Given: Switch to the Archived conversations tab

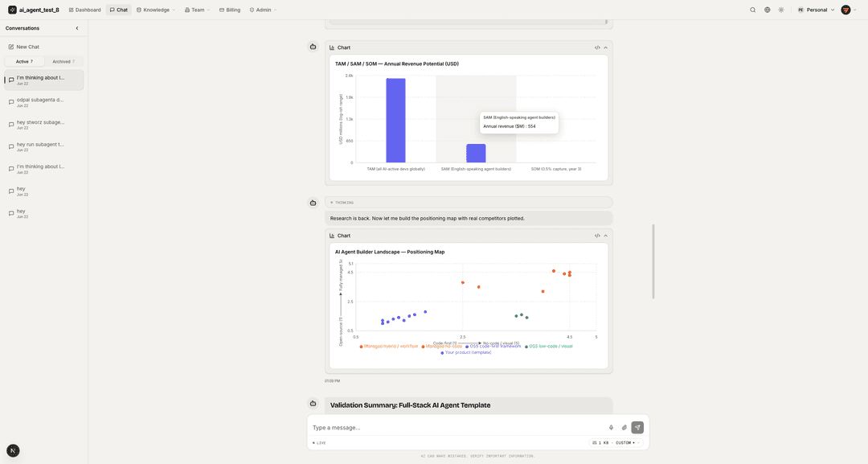Looking at the screenshot, I should click(63, 61).
